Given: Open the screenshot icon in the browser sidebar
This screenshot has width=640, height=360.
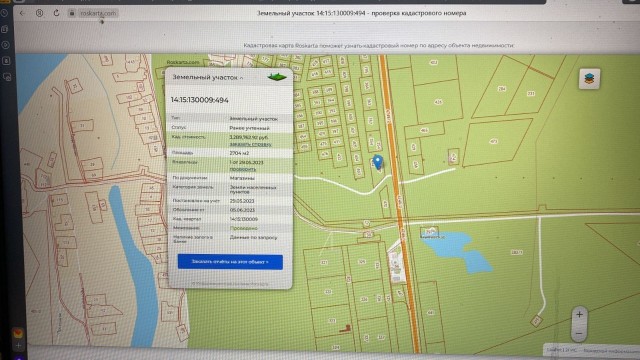Looking at the screenshot, I should pos(7,76).
